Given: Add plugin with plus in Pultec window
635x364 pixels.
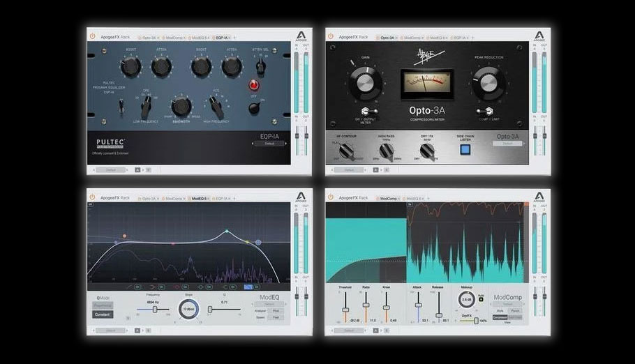Looking at the screenshot, I should pos(234,38).
